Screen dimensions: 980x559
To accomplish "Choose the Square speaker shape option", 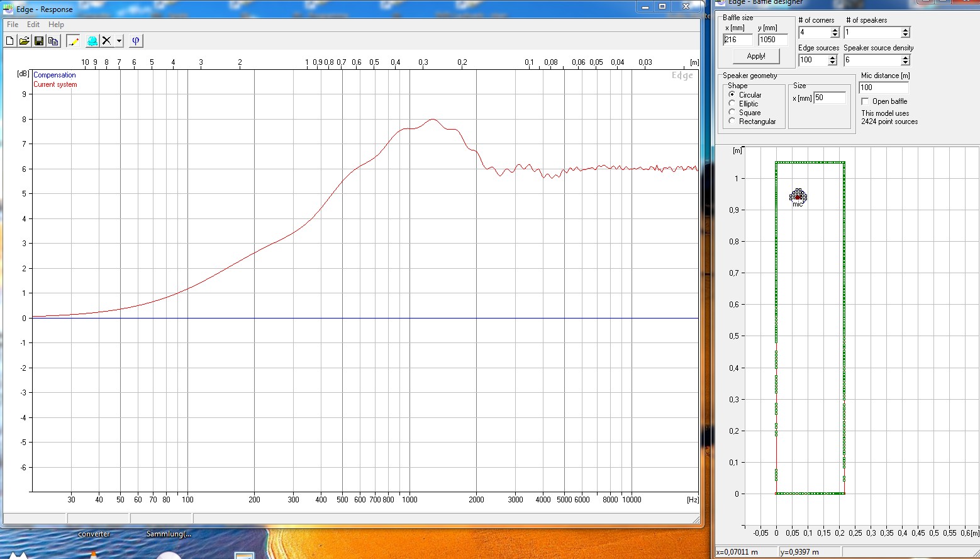I will (732, 113).
